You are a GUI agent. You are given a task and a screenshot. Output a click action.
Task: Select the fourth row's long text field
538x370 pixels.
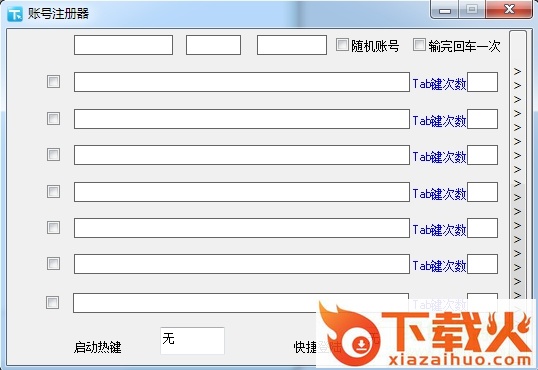tap(242, 192)
